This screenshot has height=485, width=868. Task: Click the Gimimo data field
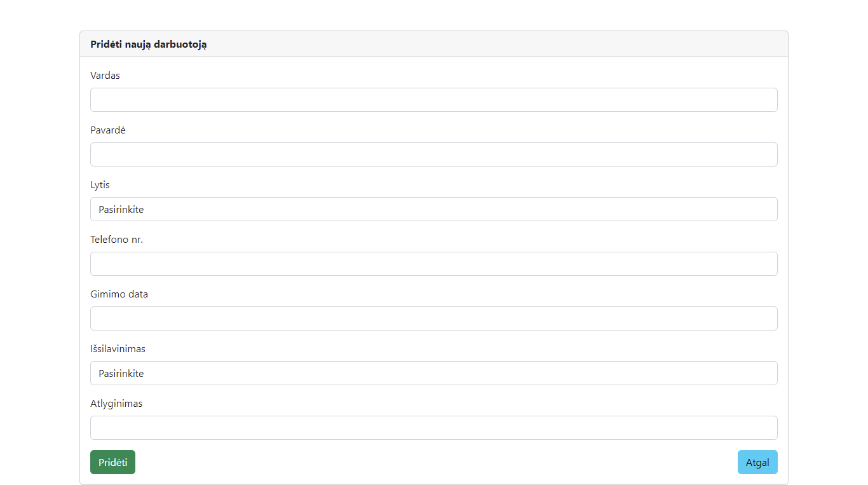tap(434, 318)
